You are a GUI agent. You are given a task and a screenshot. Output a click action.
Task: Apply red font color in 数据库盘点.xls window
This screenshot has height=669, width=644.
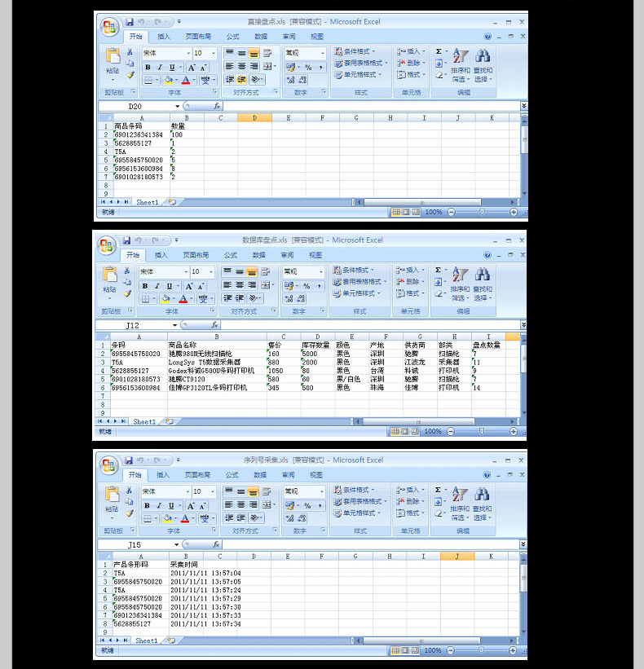[183, 299]
